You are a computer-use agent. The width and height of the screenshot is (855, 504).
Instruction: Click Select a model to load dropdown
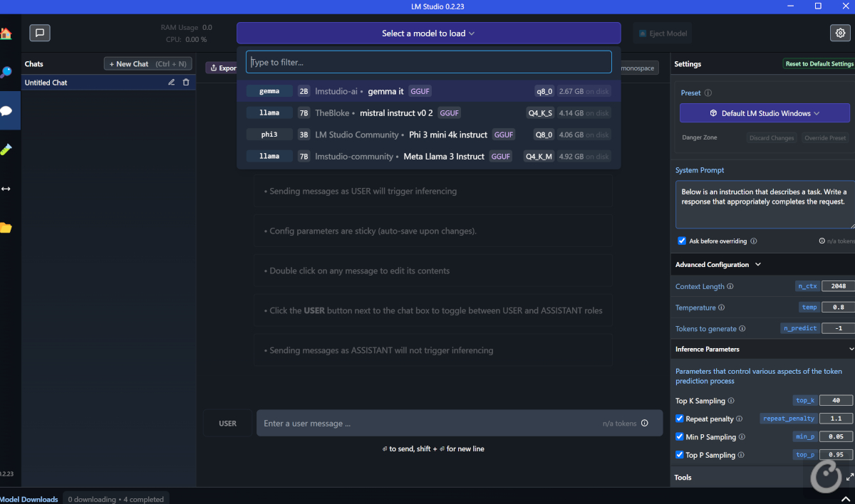coord(428,33)
